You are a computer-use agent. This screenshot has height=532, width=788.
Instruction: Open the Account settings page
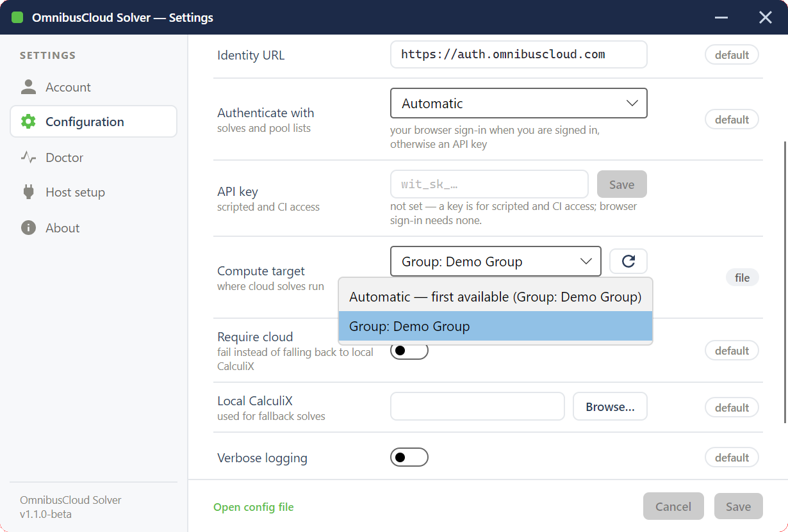(x=94, y=87)
